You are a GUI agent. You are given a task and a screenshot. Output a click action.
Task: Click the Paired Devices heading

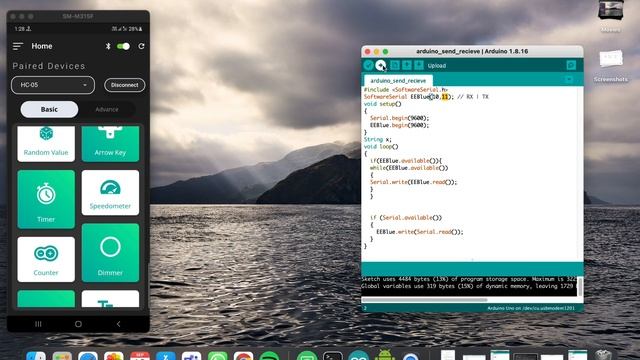point(49,66)
